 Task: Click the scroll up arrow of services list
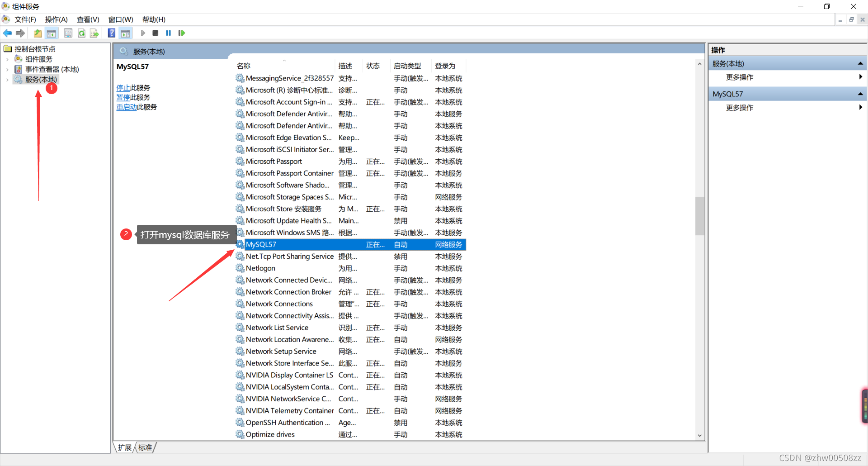(700, 64)
